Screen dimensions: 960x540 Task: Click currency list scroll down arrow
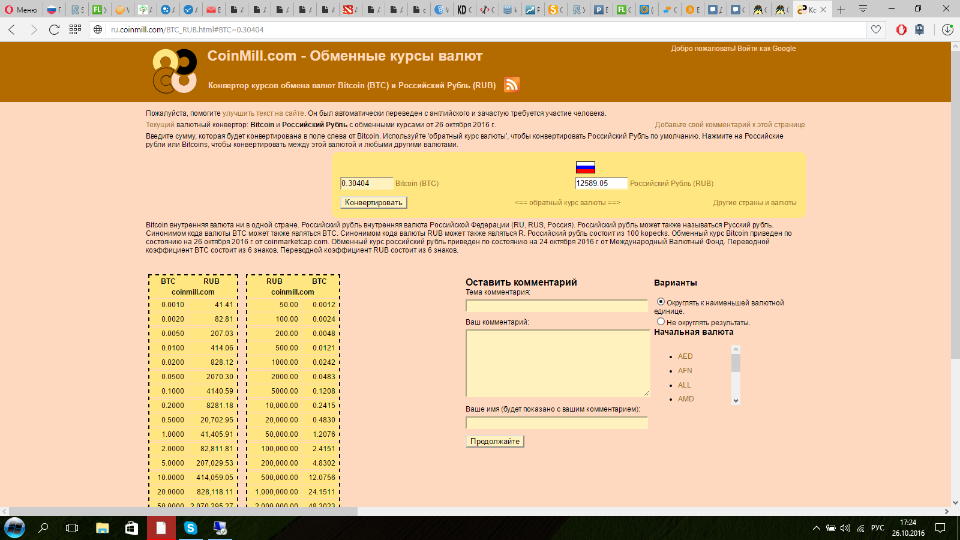click(x=736, y=400)
